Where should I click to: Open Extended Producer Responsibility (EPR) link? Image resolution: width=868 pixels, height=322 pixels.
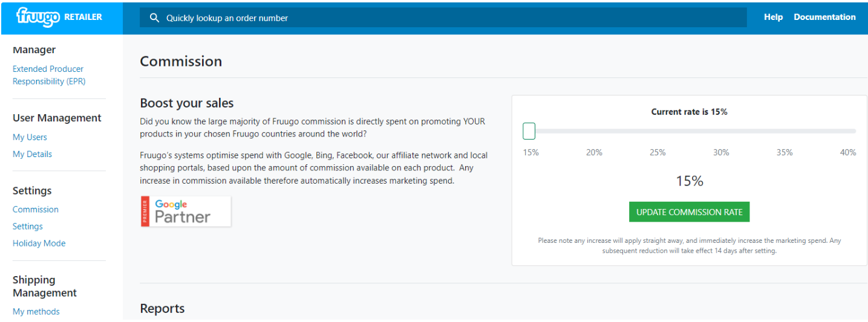[48, 75]
